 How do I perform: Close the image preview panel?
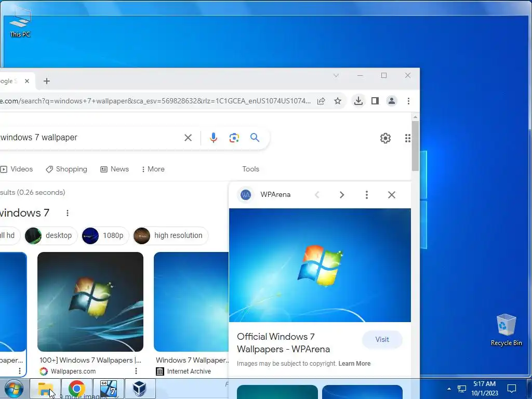pyautogui.click(x=392, y=195)
